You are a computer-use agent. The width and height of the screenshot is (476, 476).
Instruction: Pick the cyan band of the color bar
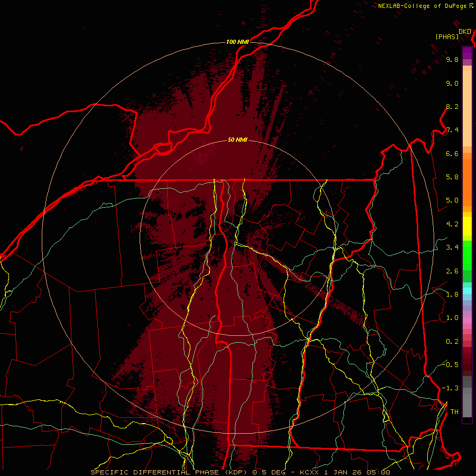pos(467,290)
